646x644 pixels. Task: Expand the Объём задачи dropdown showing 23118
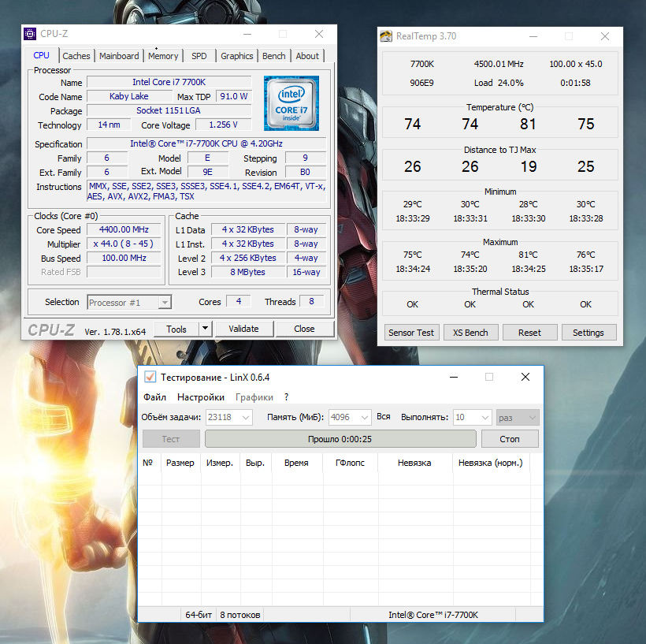[x=246, y=417]
